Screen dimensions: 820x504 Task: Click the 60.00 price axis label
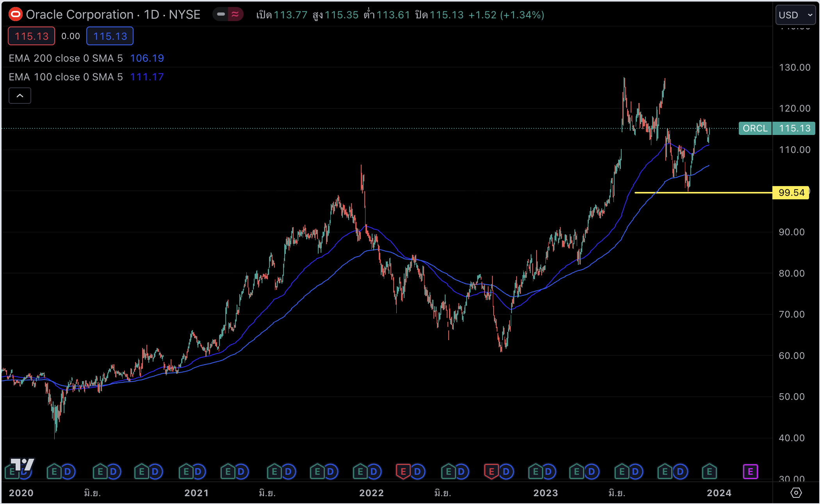tap(791, 356)
